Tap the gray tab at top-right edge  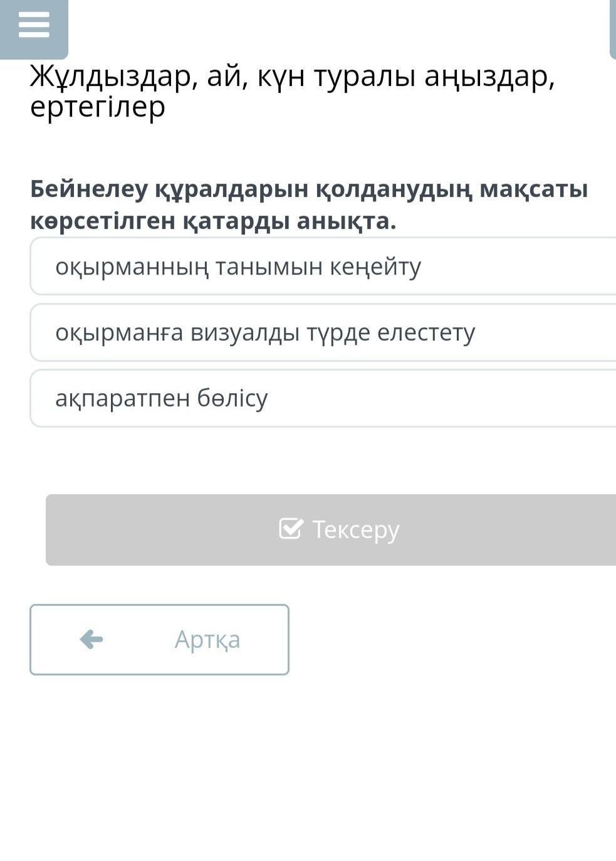click(613, 28)
